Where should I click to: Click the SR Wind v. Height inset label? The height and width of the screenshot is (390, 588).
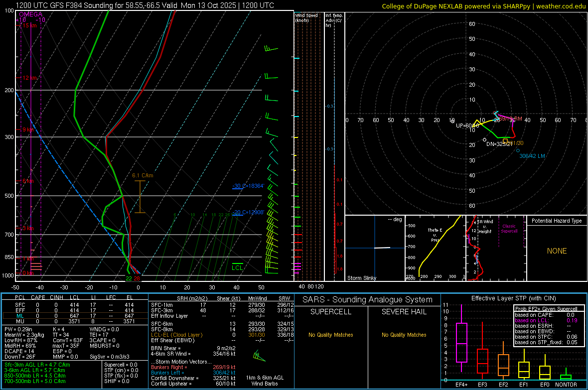(485, 227)
